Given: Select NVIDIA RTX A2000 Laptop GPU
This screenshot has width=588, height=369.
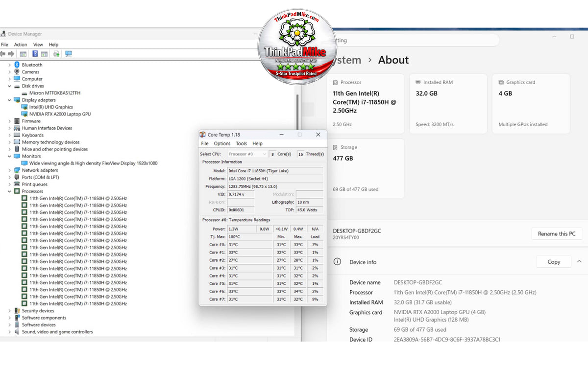Looking at the screenshot, I should click(60, 114).
